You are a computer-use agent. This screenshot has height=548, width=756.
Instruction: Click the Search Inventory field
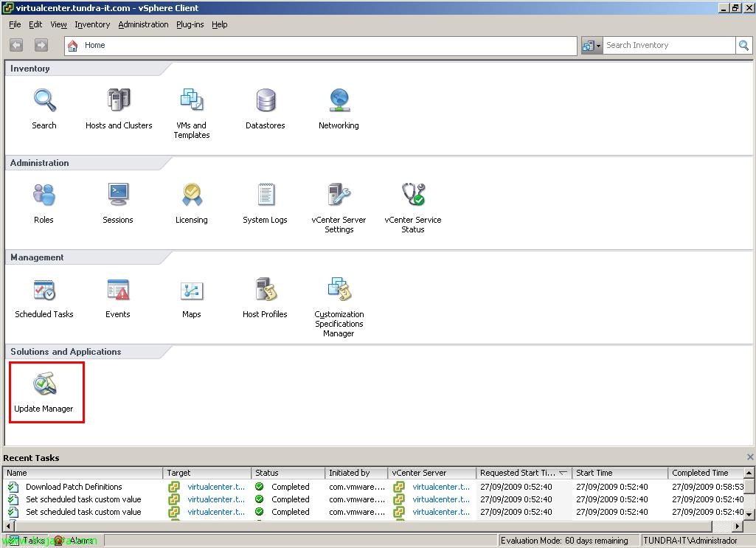(669, 45)
